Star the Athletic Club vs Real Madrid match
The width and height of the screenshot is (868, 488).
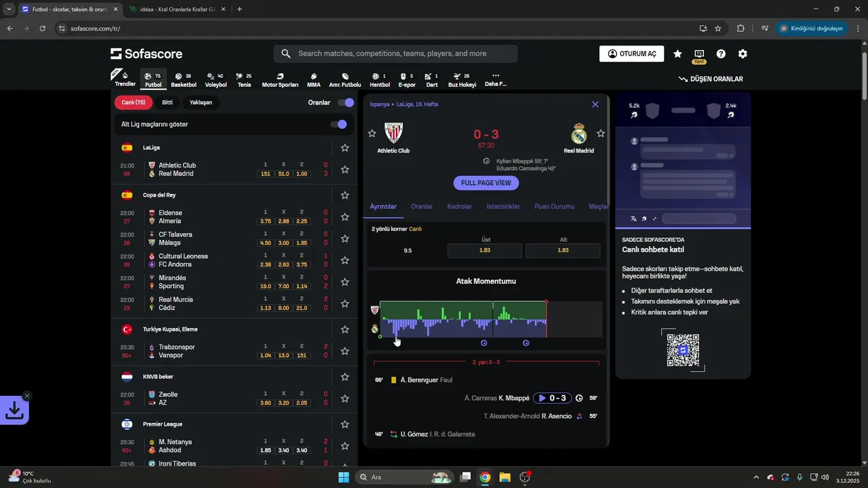pos(344,169)
